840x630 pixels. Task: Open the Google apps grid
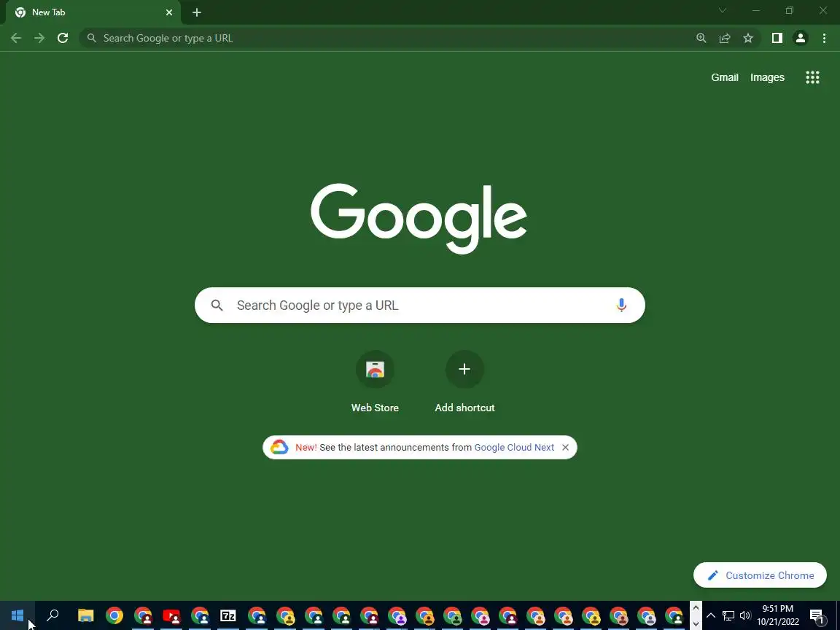[x=812, y=77]
